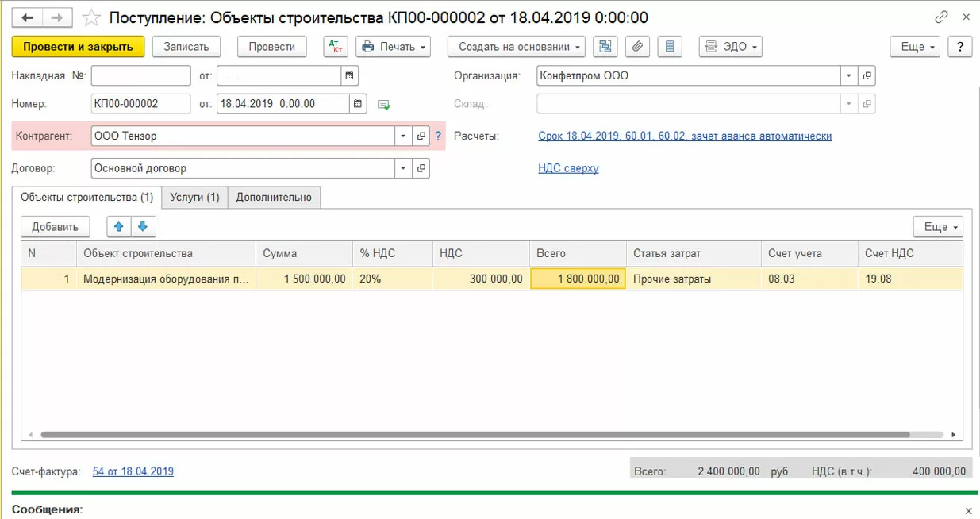Expand the Организация dropdown list
980x519 pixels.
(x=850, y=75)
